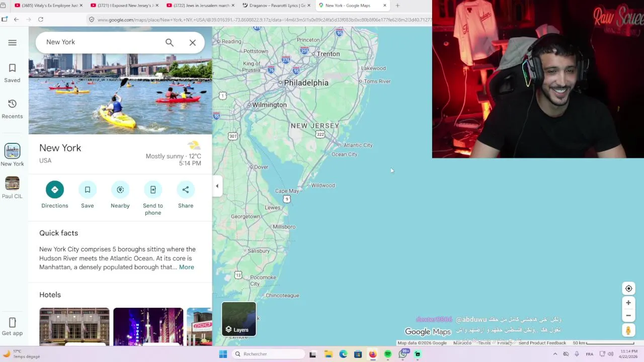Open the Layers map type switcher
Screen dimensions: 644x362
point(239,319)
